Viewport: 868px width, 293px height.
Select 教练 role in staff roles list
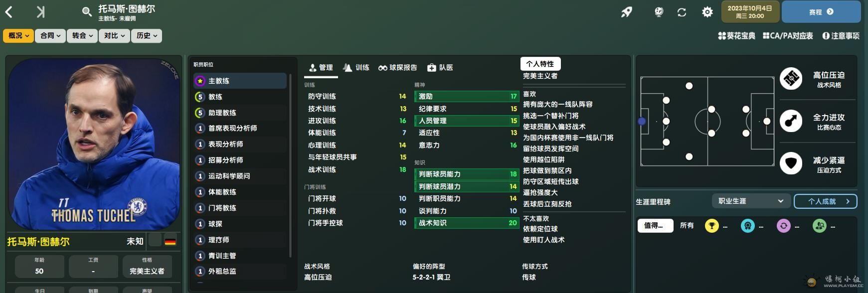(x=240, y=97)
